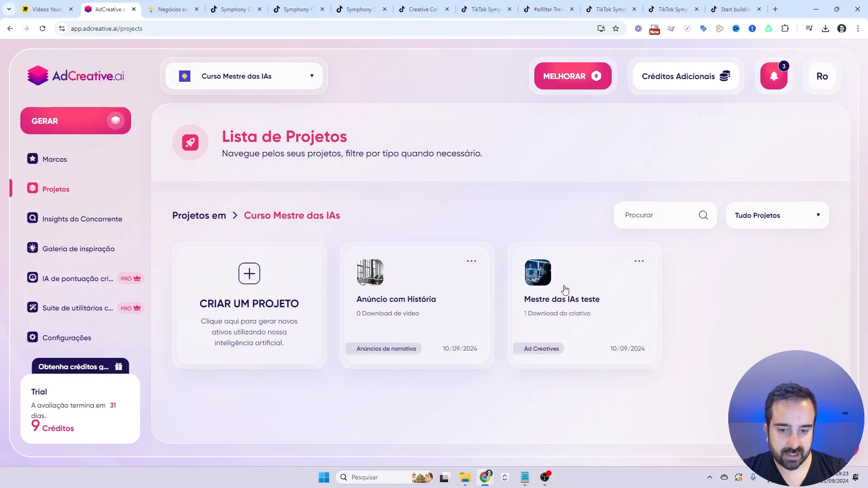Open the browser extensions puzzle icon
This screenshot has width=868, height=488.
click(785, 28)
